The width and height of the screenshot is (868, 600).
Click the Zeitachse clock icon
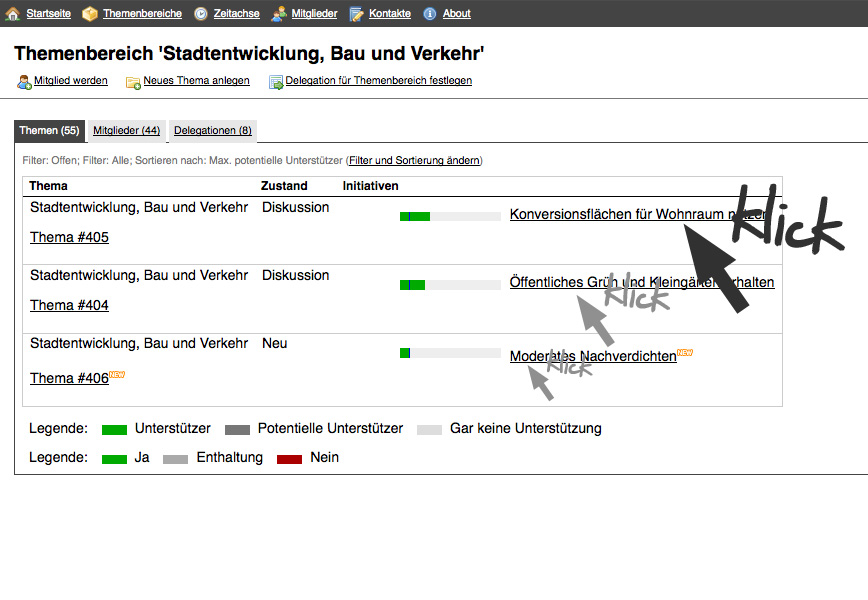pyautogui.click(x=201, y=14)
